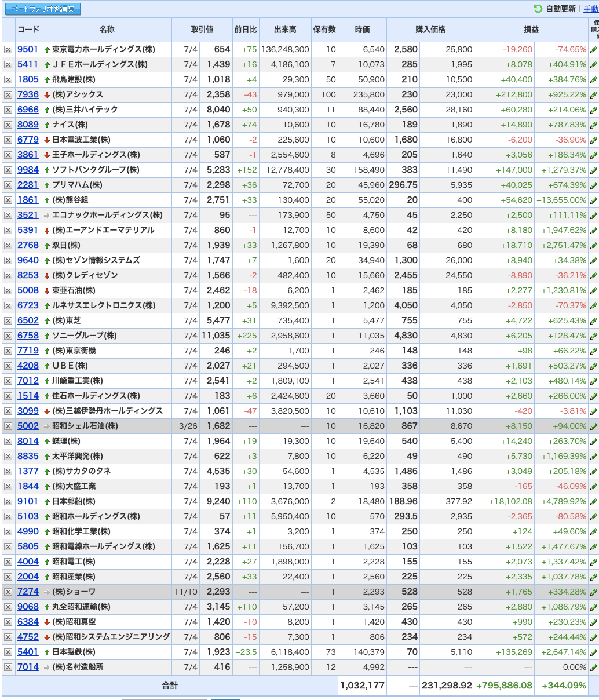Click the total gain +795,886.08
599x700 pixels.
pyautogui.click(x=504, y=685)
